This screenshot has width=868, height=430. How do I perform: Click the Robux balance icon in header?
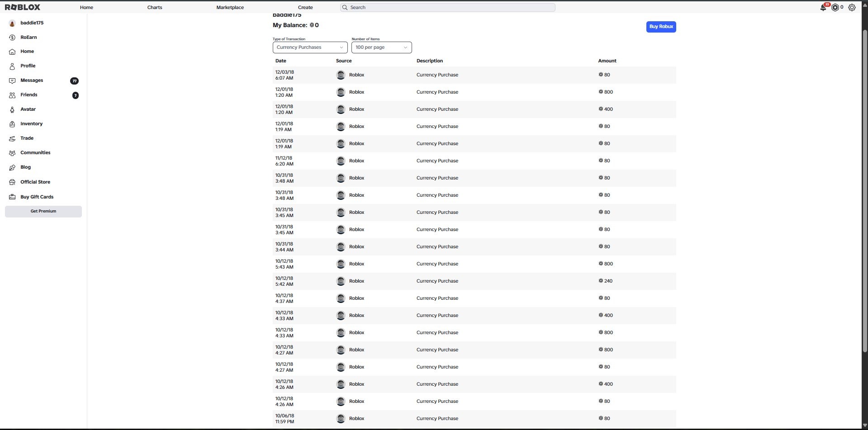tap(835, 7)
